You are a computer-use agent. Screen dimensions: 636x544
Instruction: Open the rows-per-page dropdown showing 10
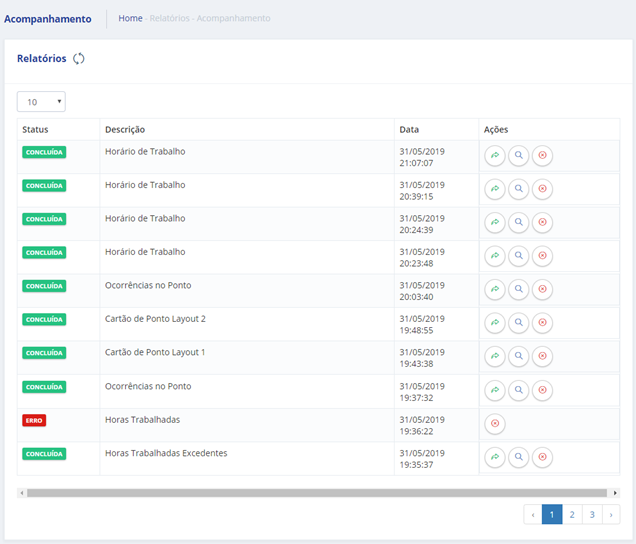coord(41,102)
